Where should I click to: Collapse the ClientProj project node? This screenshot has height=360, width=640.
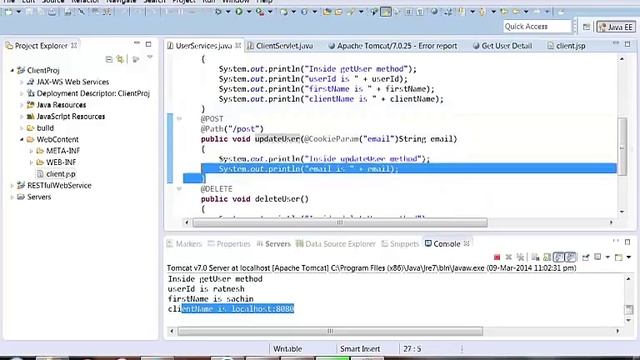[x=12, y=70]
